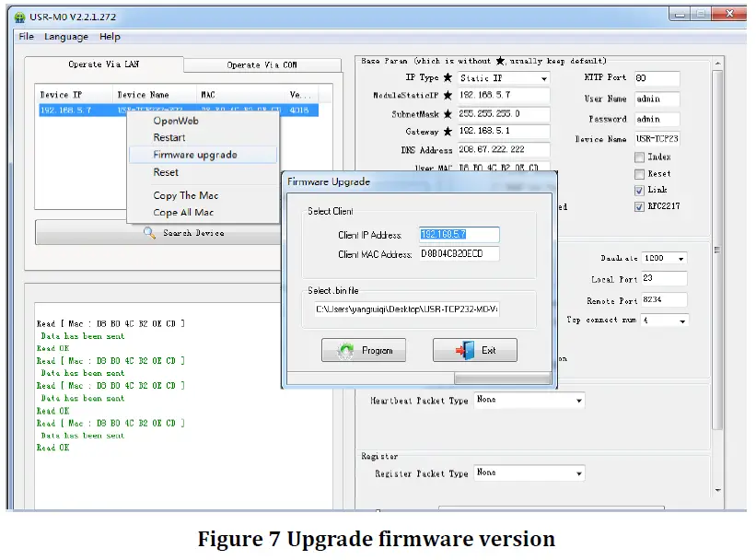Click the Search Device button
The width and height of the screenshot is (756, 560).
[159, 233]
